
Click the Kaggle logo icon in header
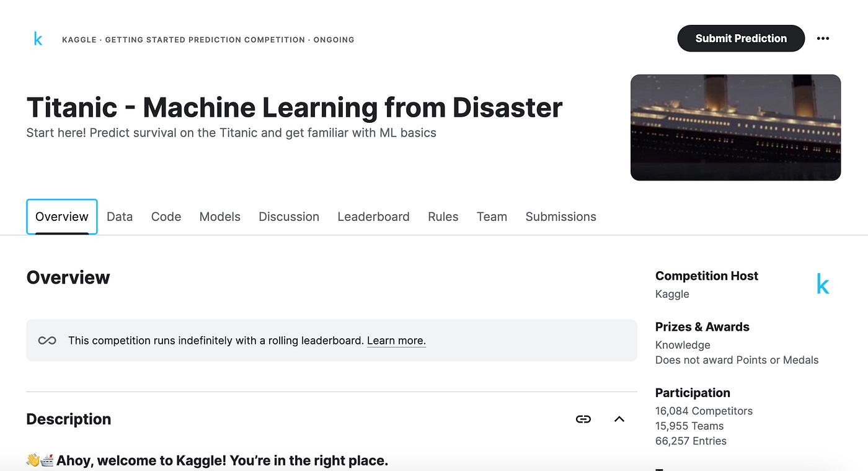38,39
